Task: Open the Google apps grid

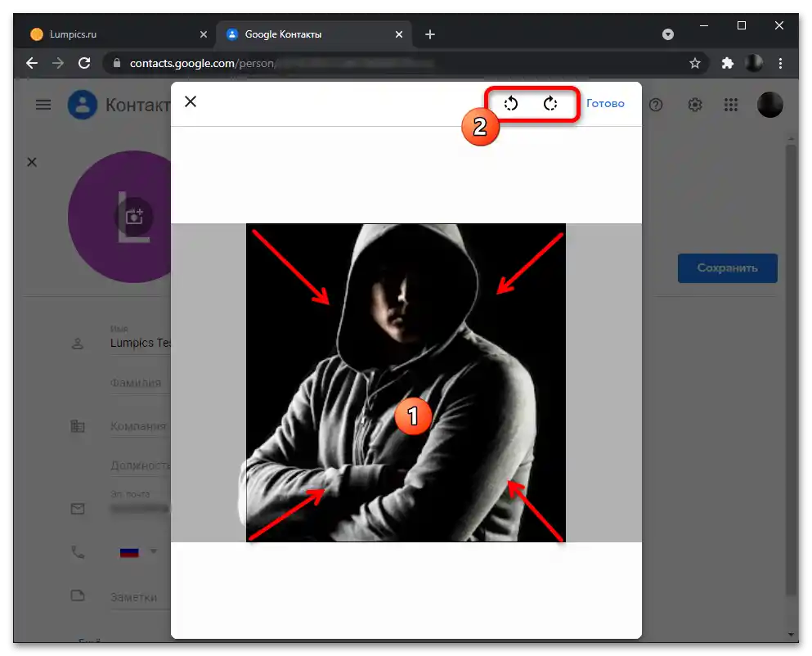Action: 731,106
